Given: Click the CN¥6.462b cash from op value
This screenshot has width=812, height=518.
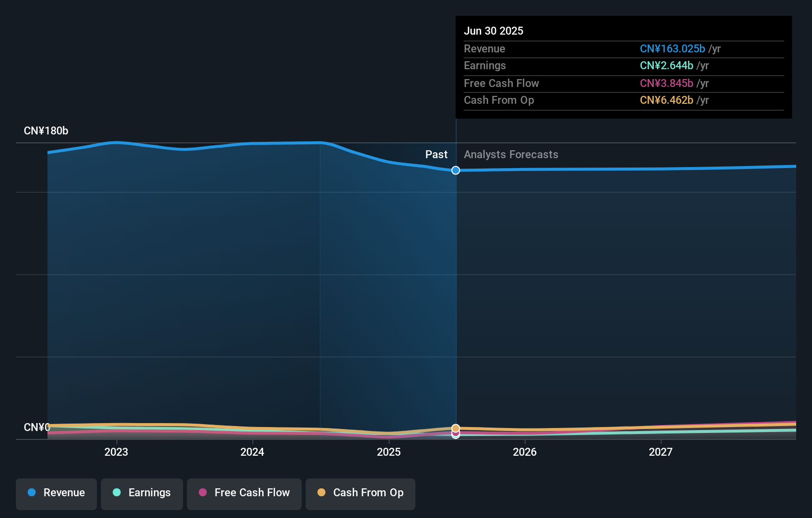Looking at the screenshot, I should click(667, 100).
